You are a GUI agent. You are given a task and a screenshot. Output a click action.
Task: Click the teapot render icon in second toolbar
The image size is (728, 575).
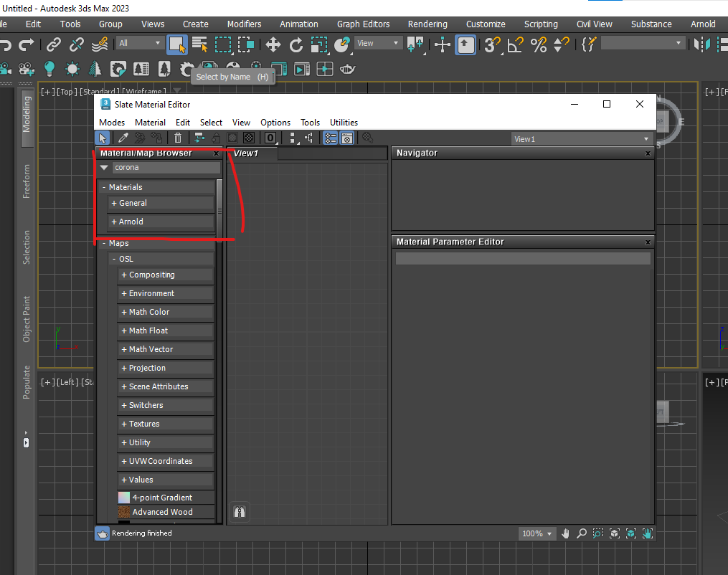click(x=347, y=69)
